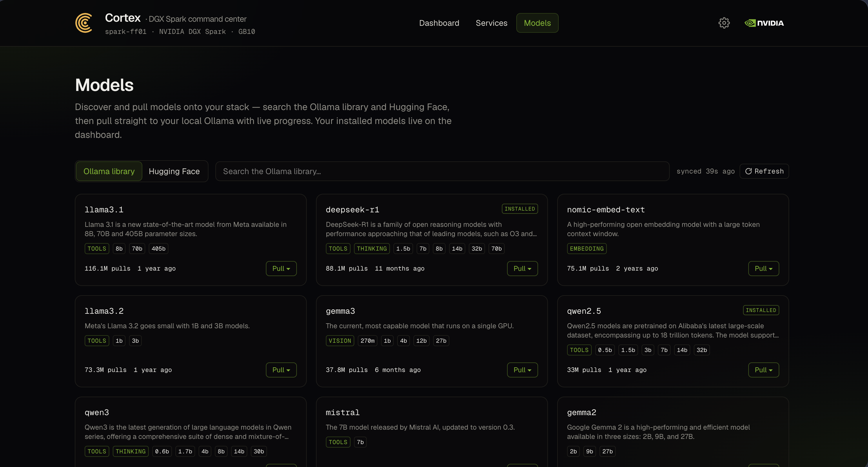The width and height of the screenshot is (868, 467).
Task: Open the Pull dropdown for deepseek-r1
Action: pos(522,268)
